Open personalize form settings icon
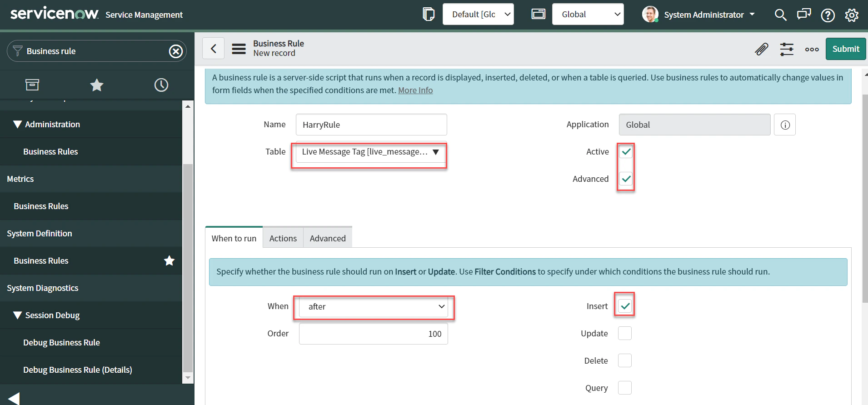 (787, 49)
